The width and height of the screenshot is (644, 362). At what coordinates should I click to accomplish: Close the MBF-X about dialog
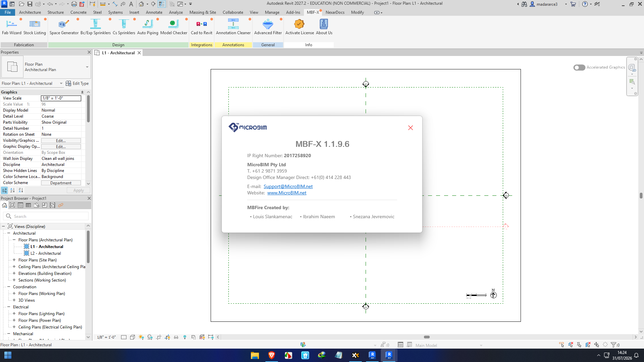point(411,128)
